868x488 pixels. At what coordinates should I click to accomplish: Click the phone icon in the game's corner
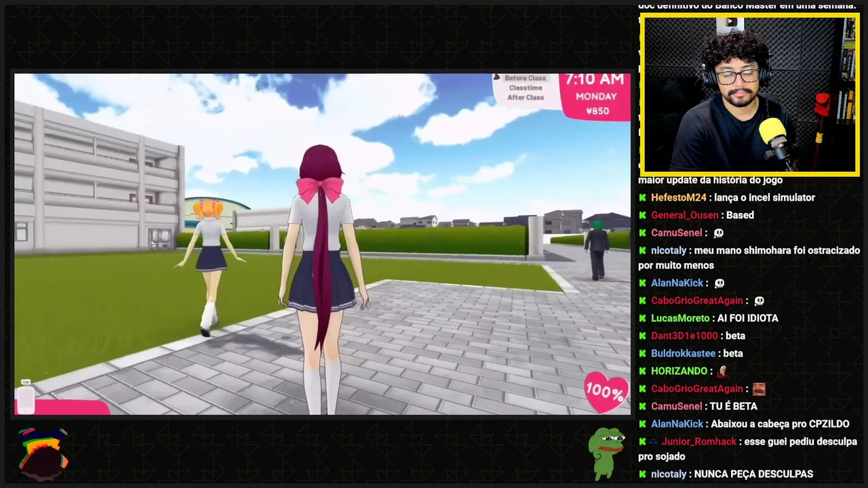tap(26, 397)
